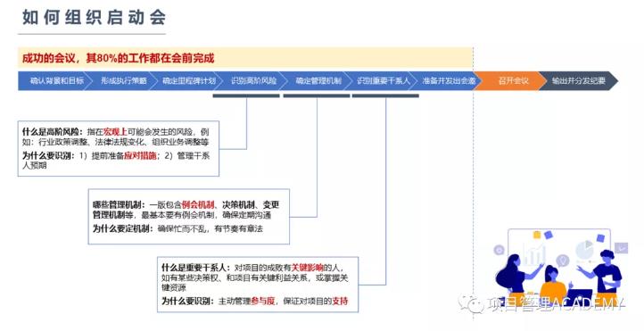The image size is (644, 331).
Task: Click the heading 什么是高阶风险
Action: point(52,132)
